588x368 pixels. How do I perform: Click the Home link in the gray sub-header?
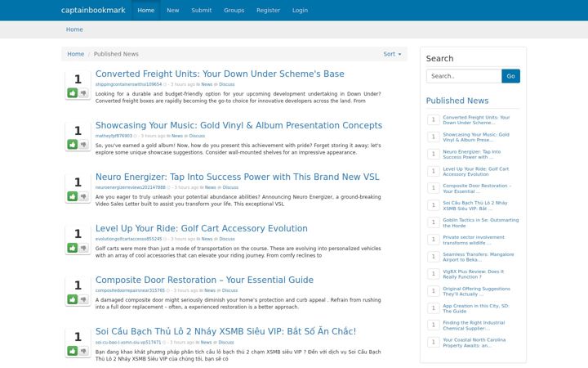tap(74, 29)
